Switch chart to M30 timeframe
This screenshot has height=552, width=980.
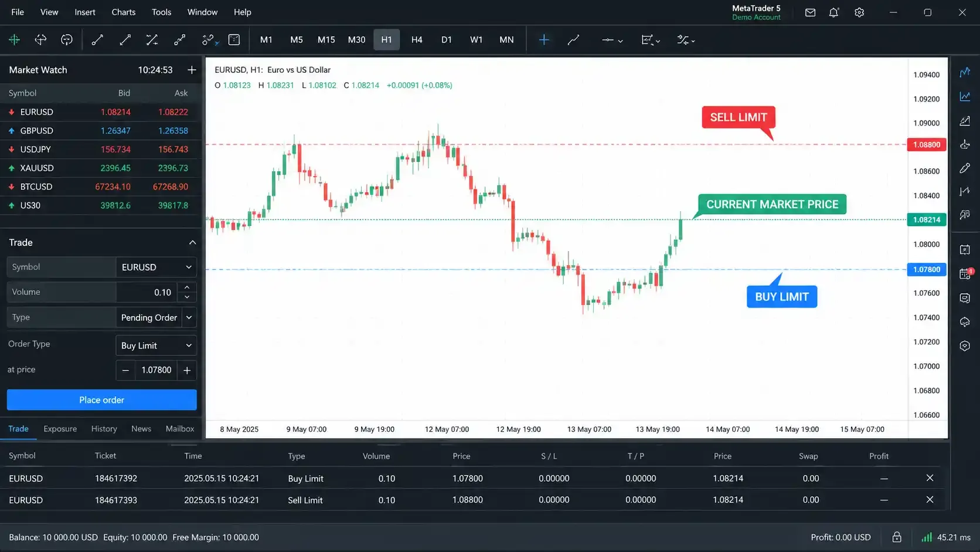(x=356, y=40)
